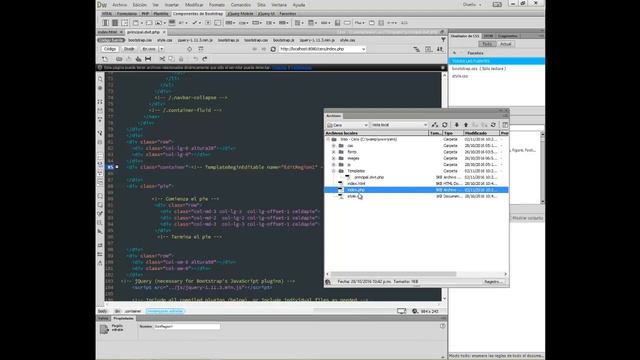Select index.html in the Archivos list

pyautogui.click(x=356, y=184)
